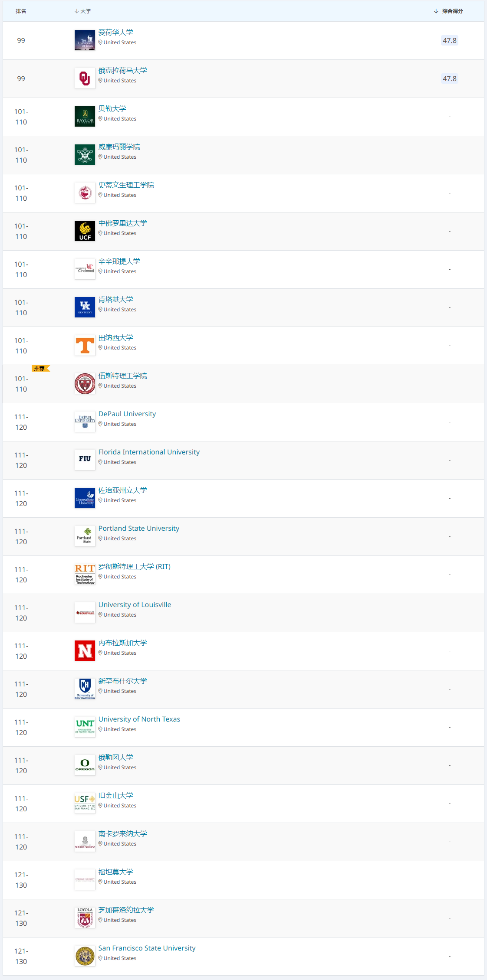Open the 爱荷华大学 link
Screen dimensions: 487x980
(x=116, y=33)
